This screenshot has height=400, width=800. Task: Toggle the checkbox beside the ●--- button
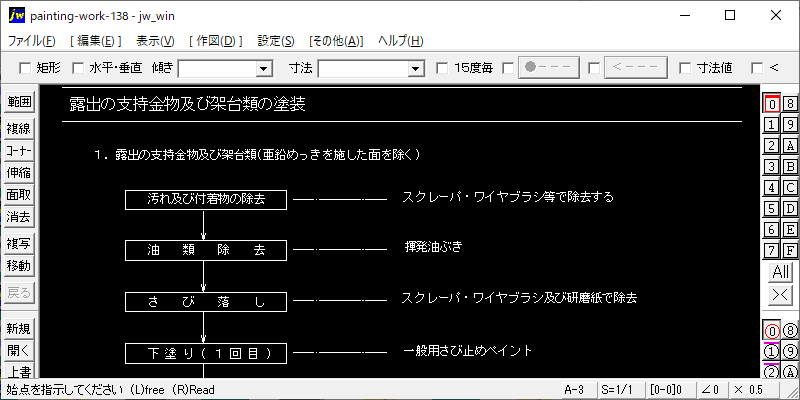tap(508, 68)
